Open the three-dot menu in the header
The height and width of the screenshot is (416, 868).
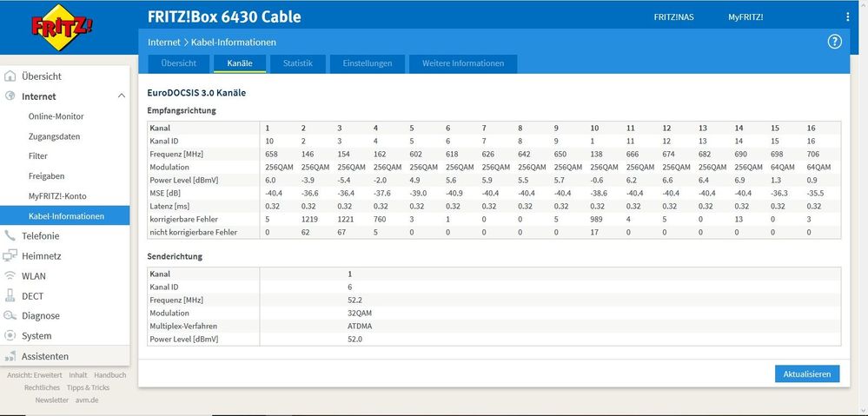(847, 17)
